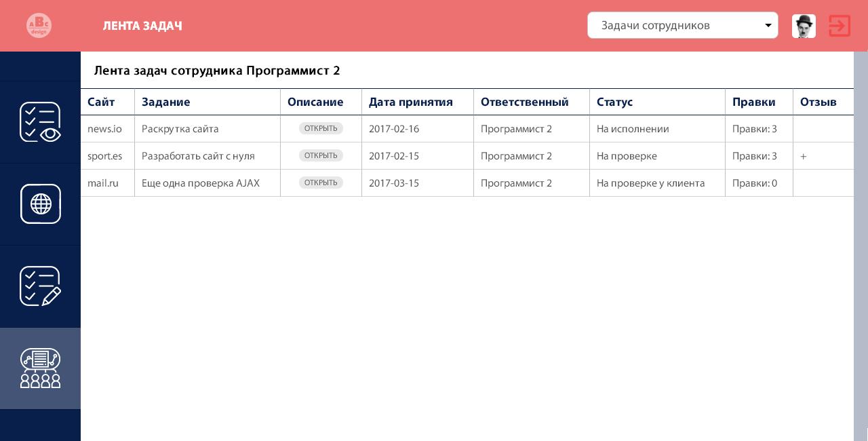The image size is (868, 441).
Task: Click the Еще одна проверка AJAX task
Action: click(201, 183)
